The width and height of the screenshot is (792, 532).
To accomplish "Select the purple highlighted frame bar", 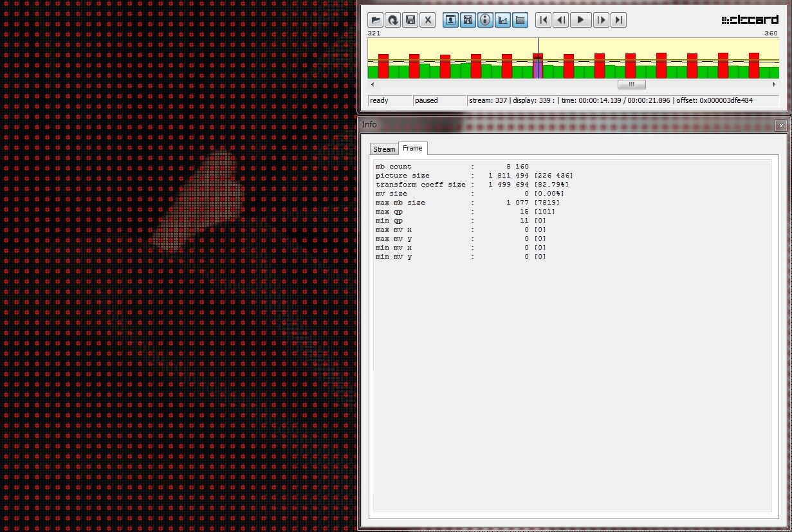I will pos(538,68).
